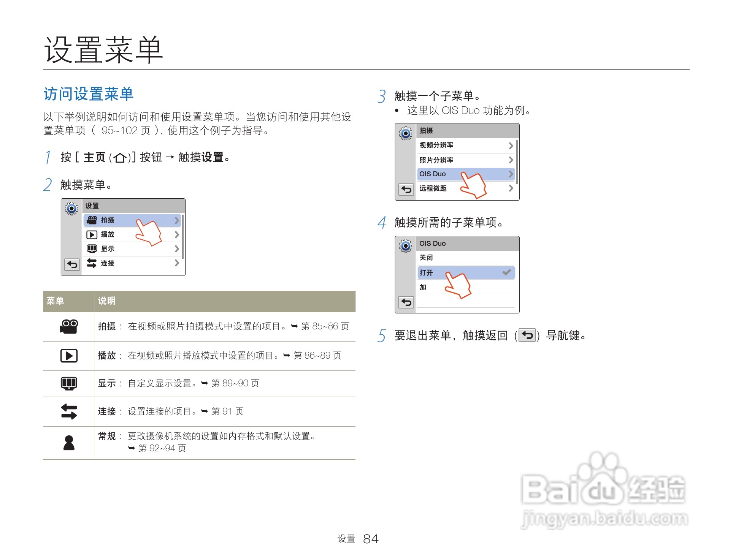Tap the back navigation key in the 拍摄 menu
The height and width of the screenshot is (560, 733).
pyautogui.click(x=406, y=190)
